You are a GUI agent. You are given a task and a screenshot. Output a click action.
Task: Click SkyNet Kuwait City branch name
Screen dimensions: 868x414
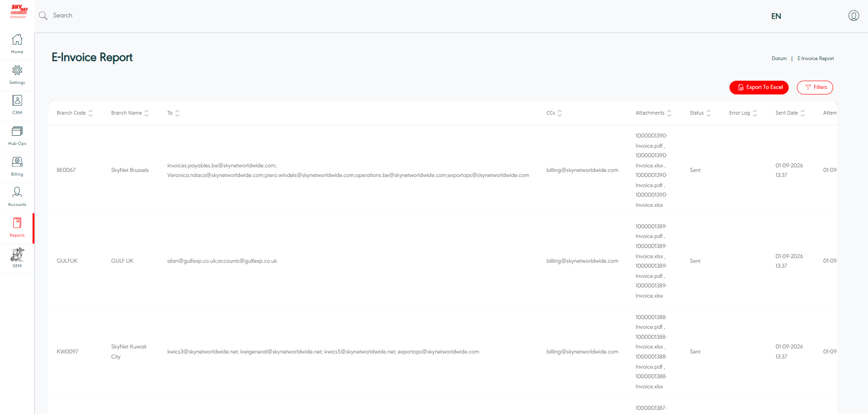point(129,352)
